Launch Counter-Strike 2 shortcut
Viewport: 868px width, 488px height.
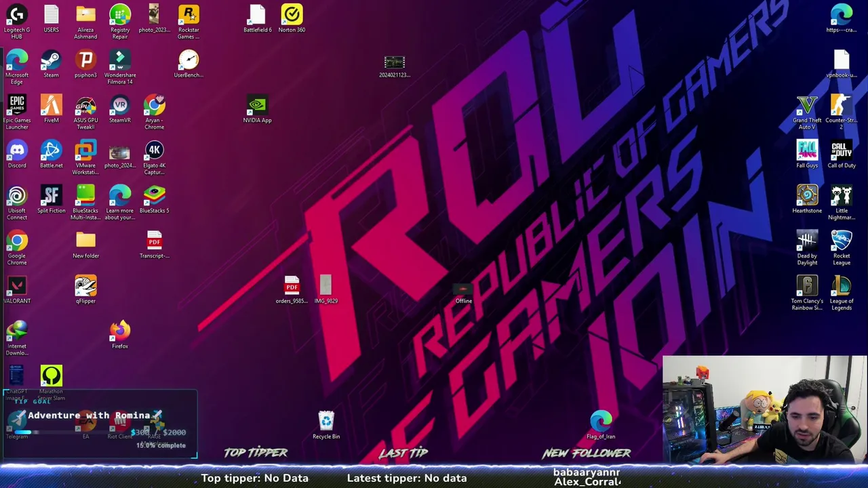[842, 112]
